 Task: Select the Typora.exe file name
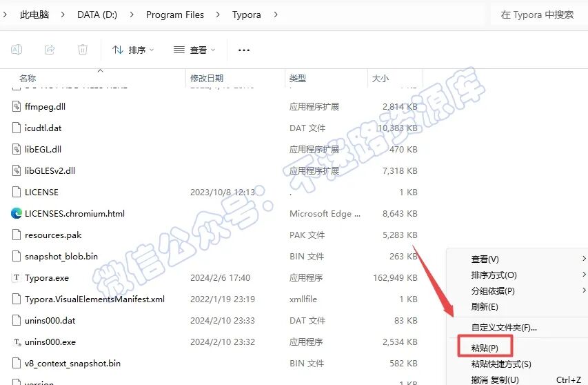click(47, 277)
